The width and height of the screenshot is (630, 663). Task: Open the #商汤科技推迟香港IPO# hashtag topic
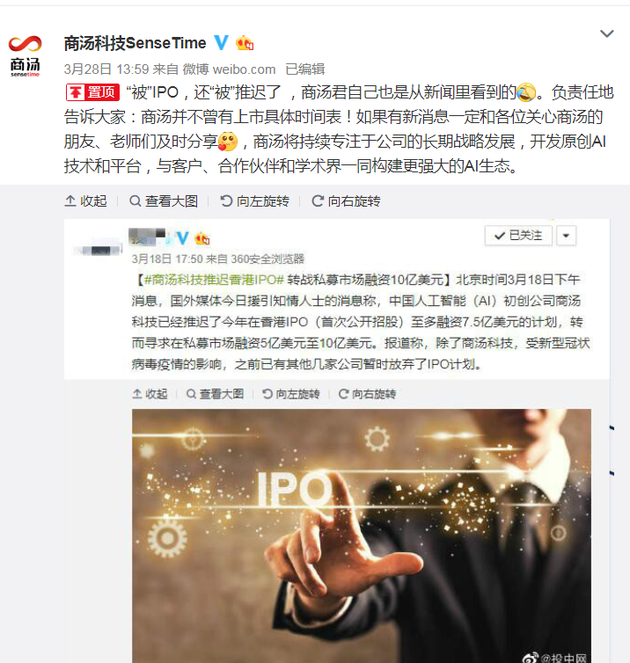(x=214, y=279)
